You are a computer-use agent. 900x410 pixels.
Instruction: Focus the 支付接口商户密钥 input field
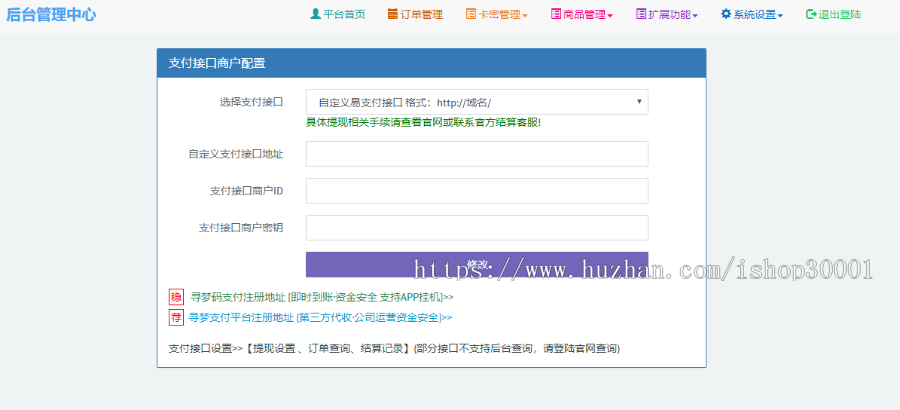click(477, 227)
